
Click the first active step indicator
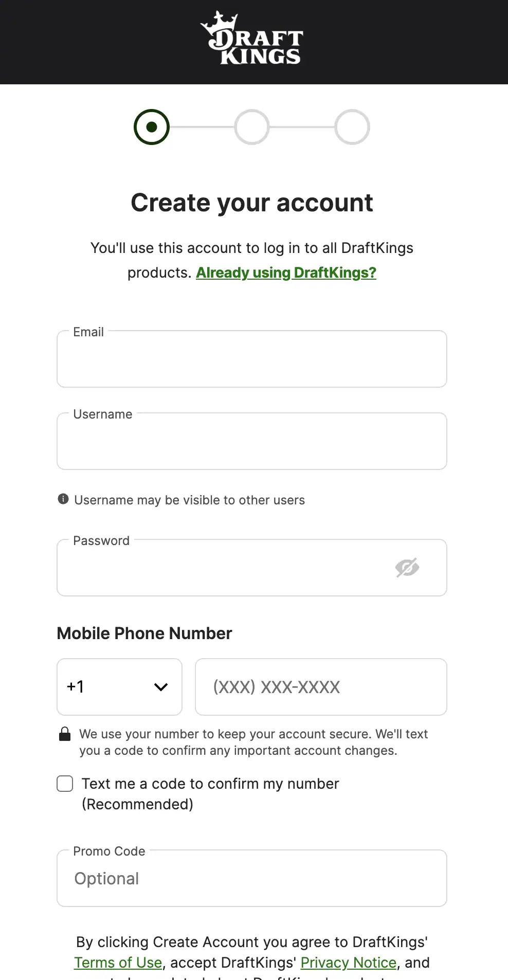coord(152,127)
